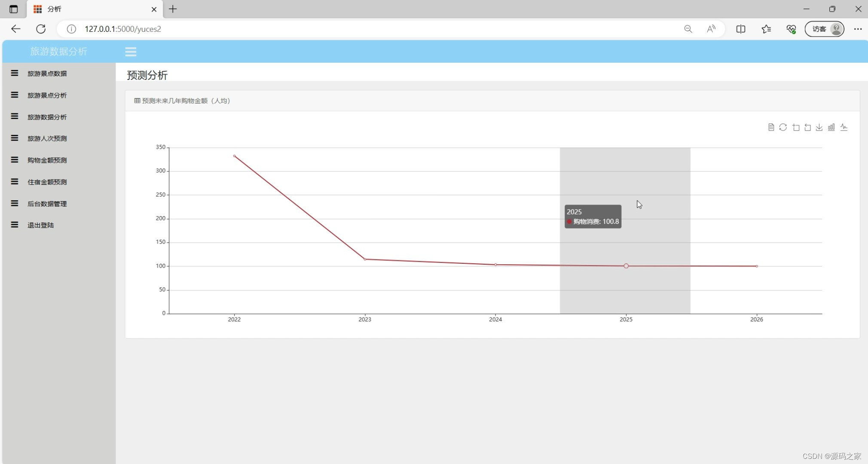Screen dimensions: 868x464
Task: Click the zoom reset (back) icon
Action: pyautogui.click(x=807, y=127)
